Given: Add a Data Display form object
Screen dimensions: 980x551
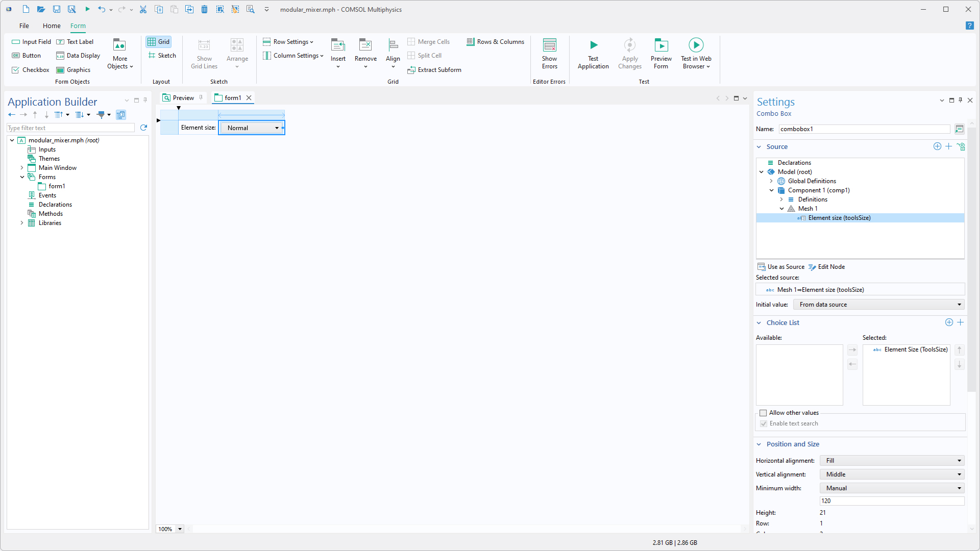Looking at the screenshot, I should click(78, 56).
